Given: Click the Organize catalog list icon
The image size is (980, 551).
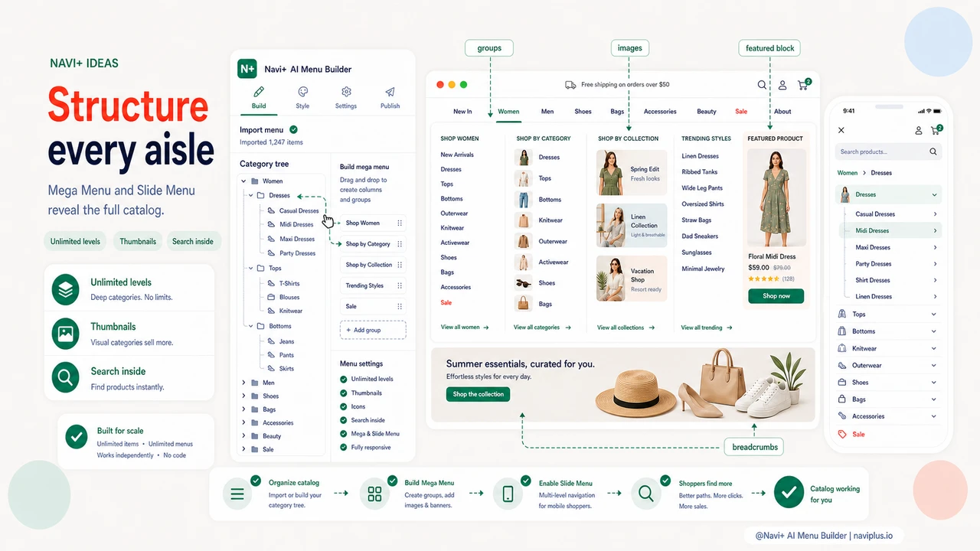Looking at the screenshot, I should [x=237, y=494].
